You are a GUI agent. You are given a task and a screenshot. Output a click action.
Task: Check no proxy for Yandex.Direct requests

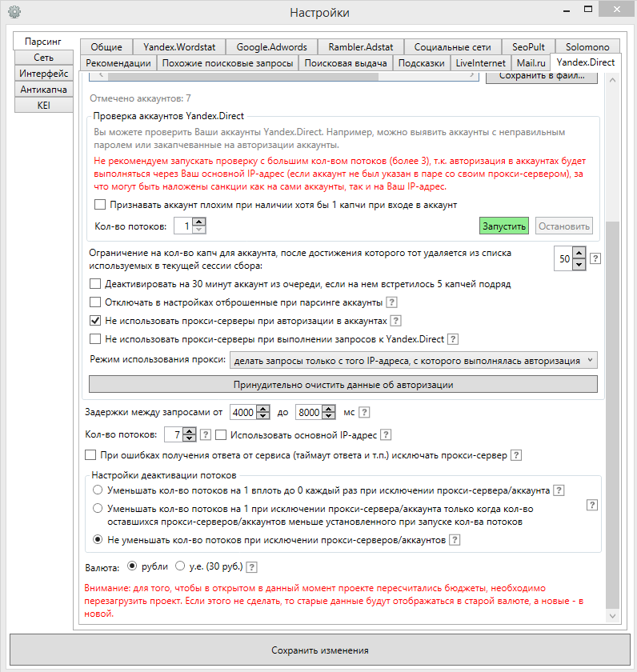click(x=95, y=339)
